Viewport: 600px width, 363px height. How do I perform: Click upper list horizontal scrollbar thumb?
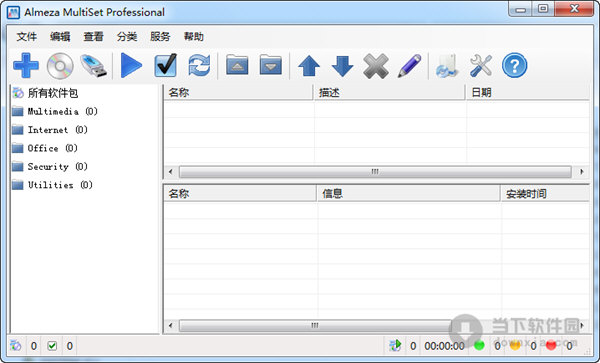click(375, 172)
